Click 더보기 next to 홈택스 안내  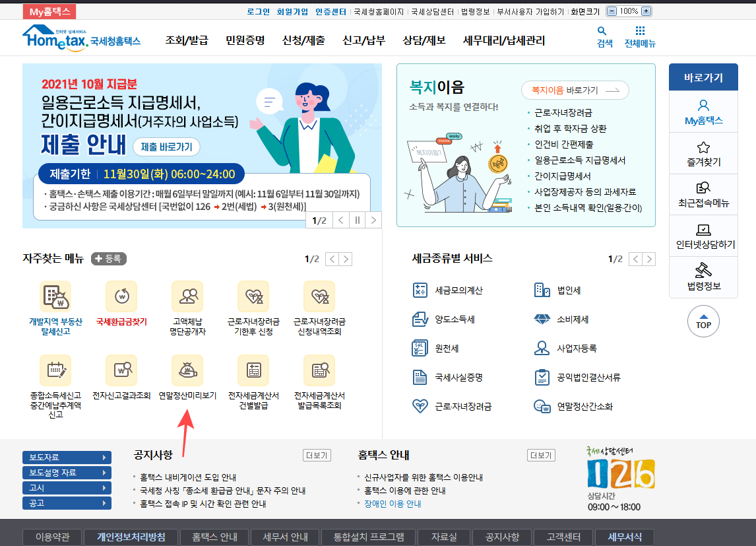pos(541,456)
